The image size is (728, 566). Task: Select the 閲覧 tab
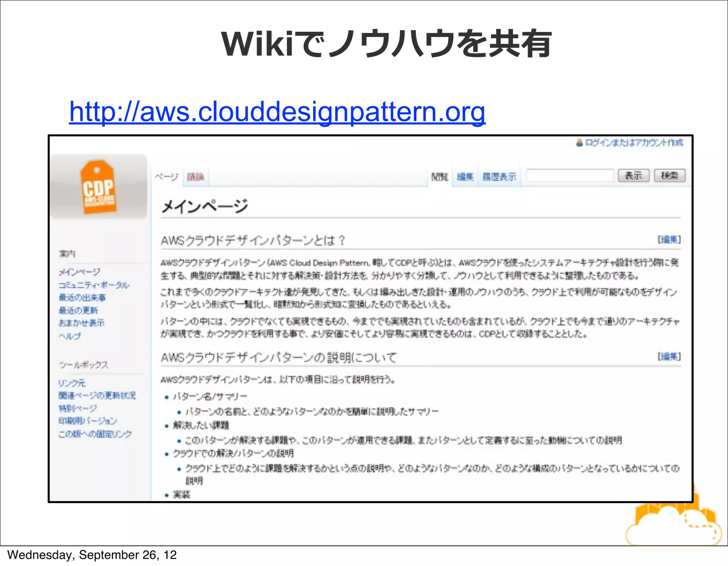pyautogui.click(x=440, y=177)
